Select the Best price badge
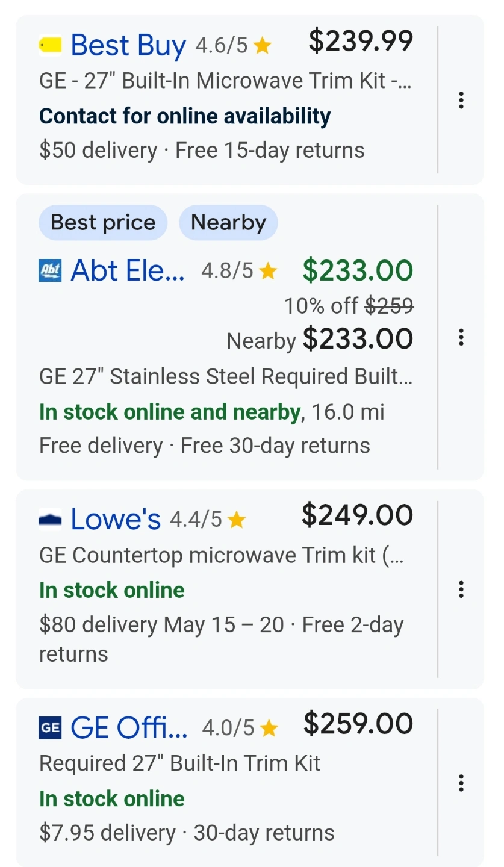Image resolution: width=504 pixels, height=867 pixels. pyautogui.click(x=103, y=223)
